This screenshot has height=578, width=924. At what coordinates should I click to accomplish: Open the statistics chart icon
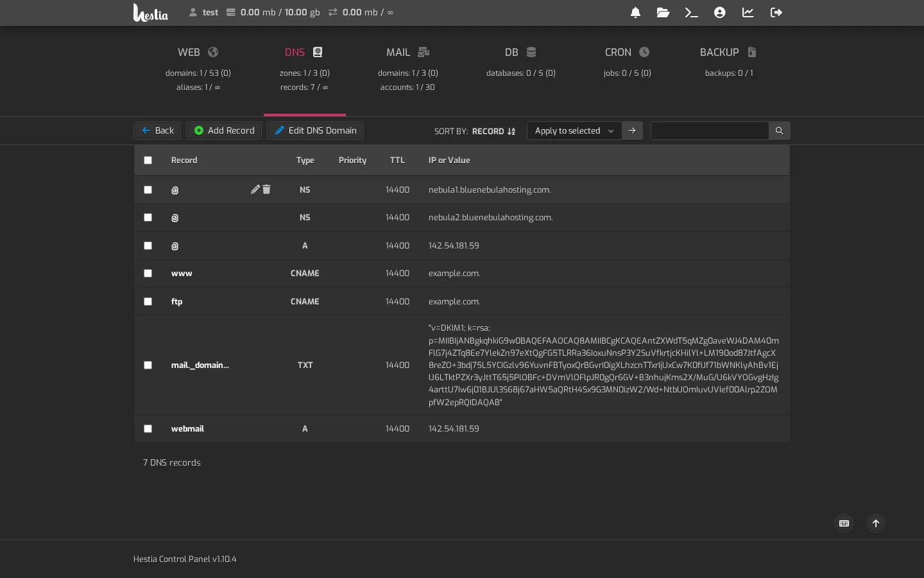[748, 12]
